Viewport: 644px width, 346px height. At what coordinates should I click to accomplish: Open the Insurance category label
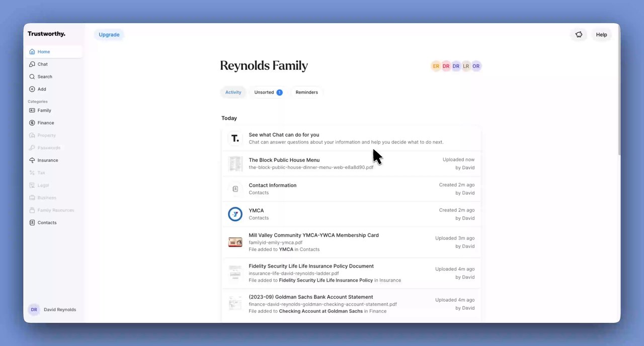pyautogui.click(x=48, y=160)
